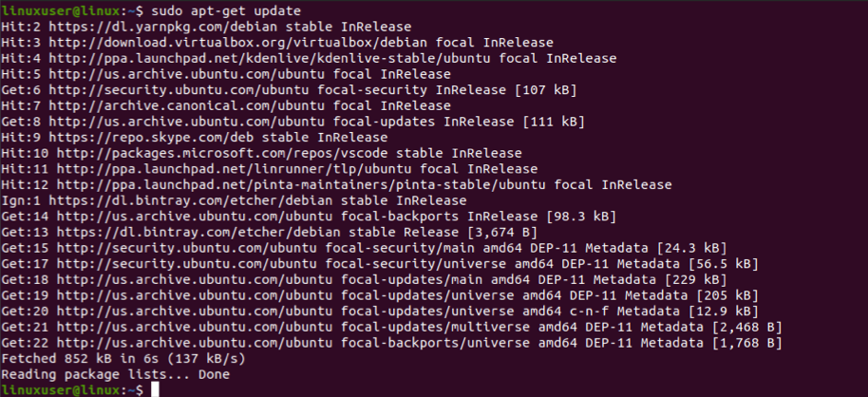Click the Fetched 852 kB summary line
868x397 pixels.
(123, 359)
